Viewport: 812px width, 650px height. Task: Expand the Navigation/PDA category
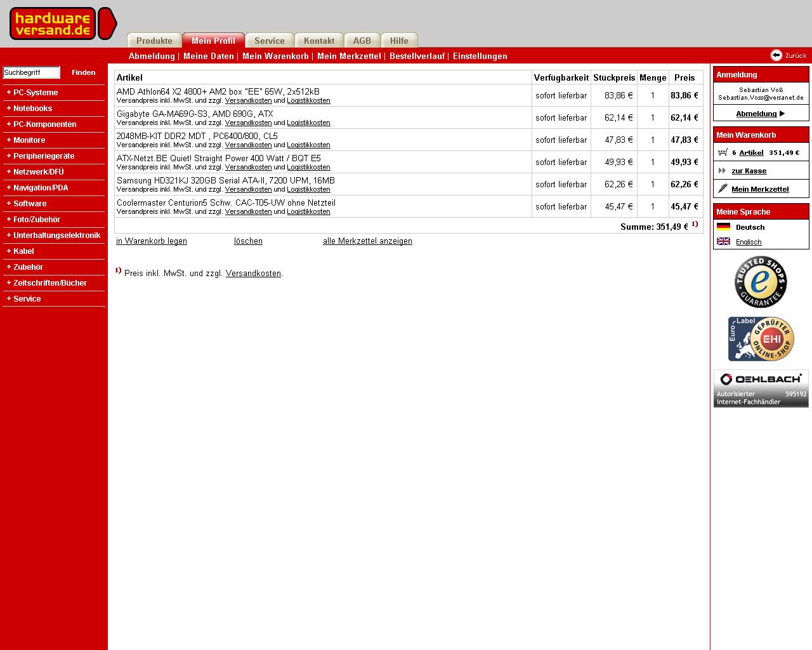37,187
